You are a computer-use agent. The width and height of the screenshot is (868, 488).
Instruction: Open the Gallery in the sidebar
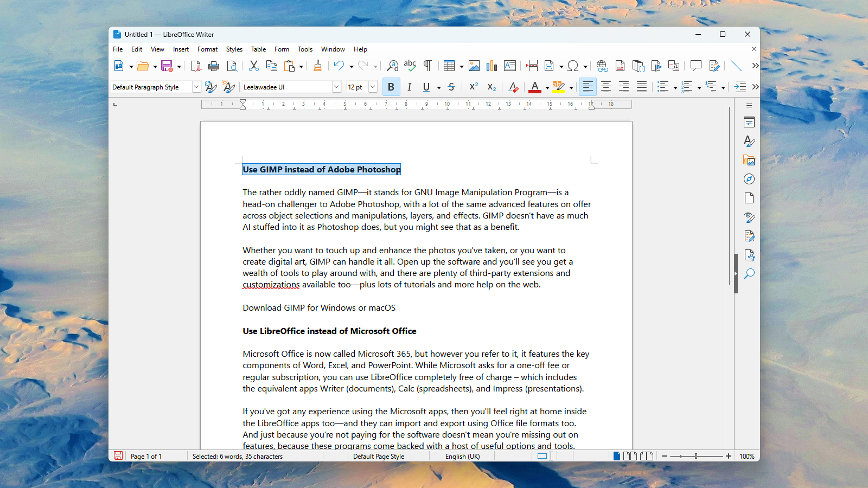pyautogui.click(x=749, y=160)
